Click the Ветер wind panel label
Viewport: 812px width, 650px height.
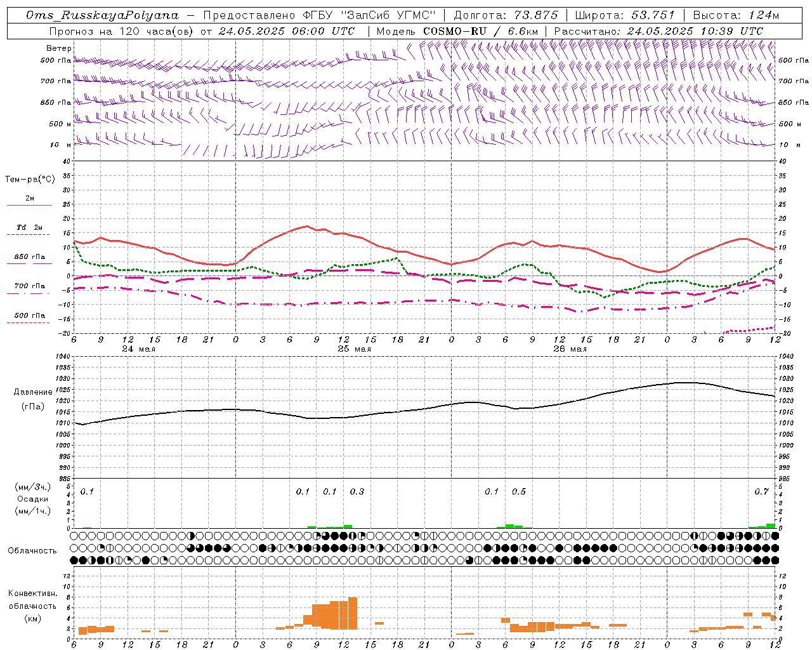(x=59, y=48)
